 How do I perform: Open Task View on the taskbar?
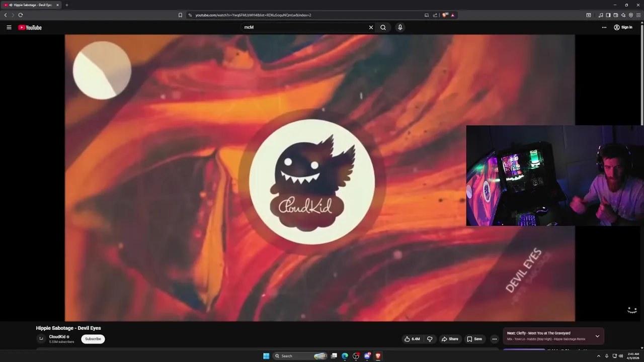(334, 356)
